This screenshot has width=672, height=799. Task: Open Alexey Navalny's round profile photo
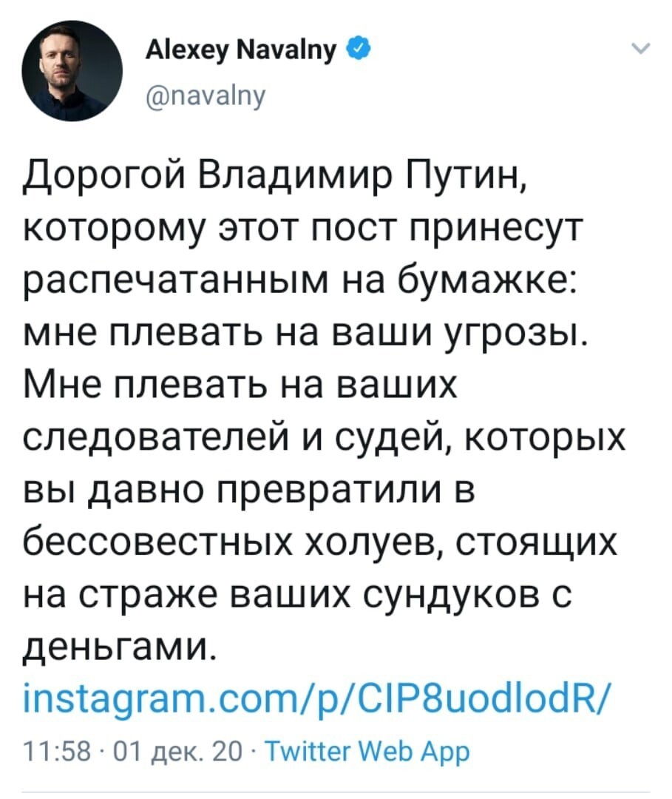72,71
